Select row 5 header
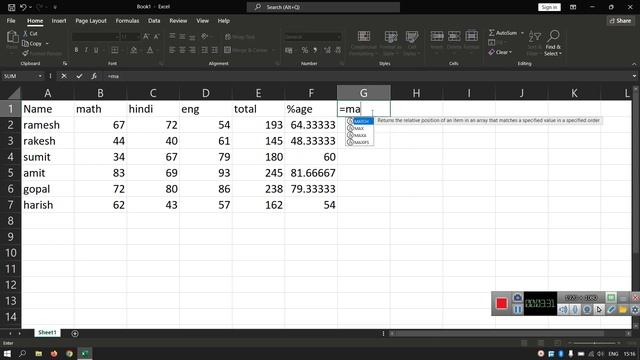Image resolution: width=640 pixels, height=360 pixels. coord(11,173)
